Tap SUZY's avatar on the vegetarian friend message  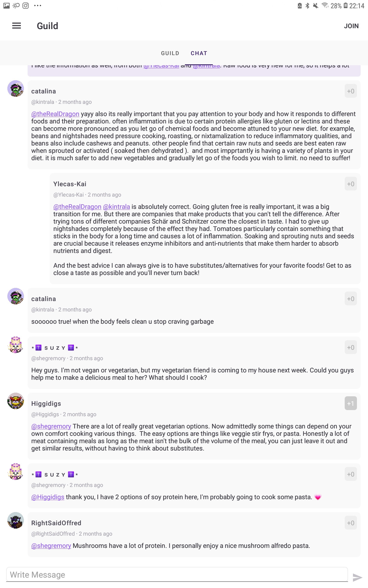16,345
